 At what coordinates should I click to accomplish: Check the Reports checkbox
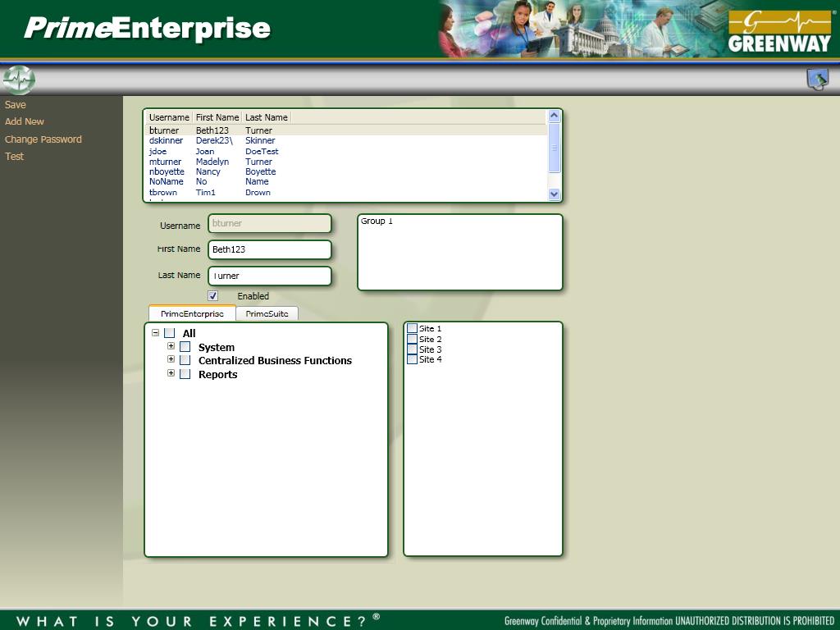click(185, 374)
